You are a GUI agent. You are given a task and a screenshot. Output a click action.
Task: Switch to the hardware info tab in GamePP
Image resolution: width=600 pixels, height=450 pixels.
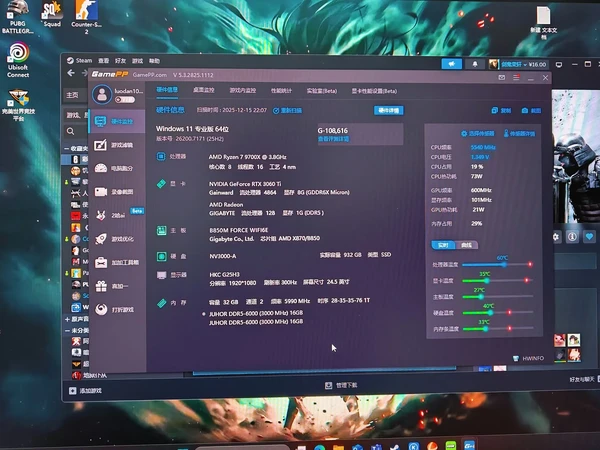coord(167,90)
